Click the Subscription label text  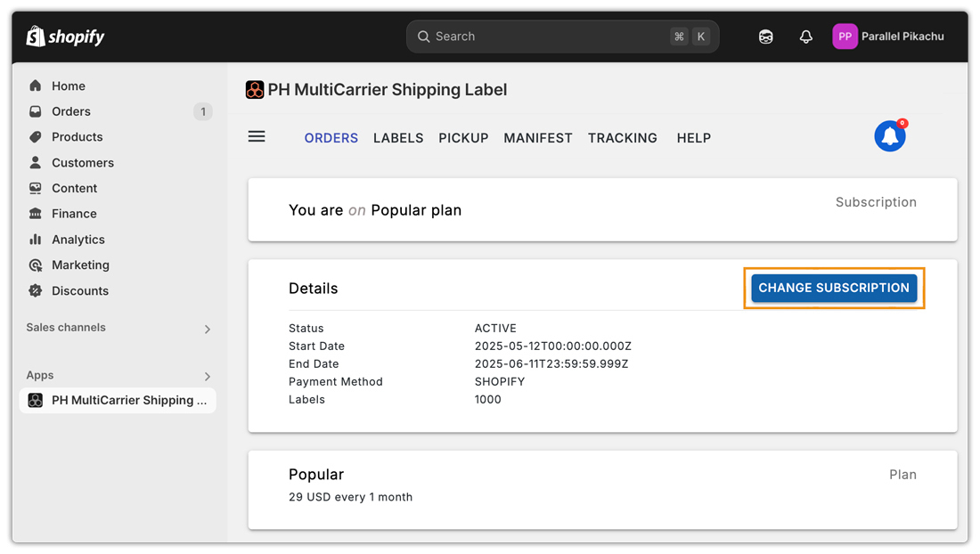click(876, 202)
